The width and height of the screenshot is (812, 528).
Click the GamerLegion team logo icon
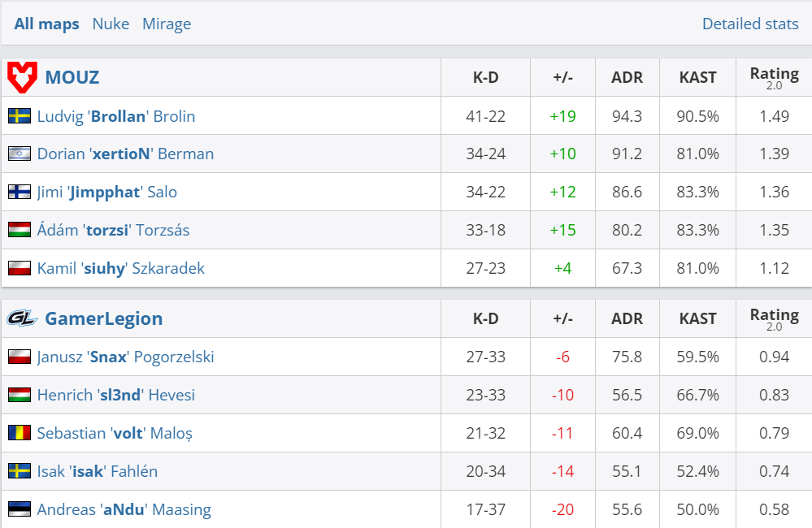click(x=22, y=318)
